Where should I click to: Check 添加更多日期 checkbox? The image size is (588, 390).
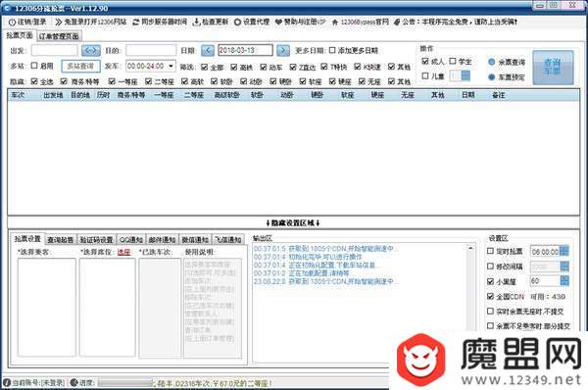point(332,50)
